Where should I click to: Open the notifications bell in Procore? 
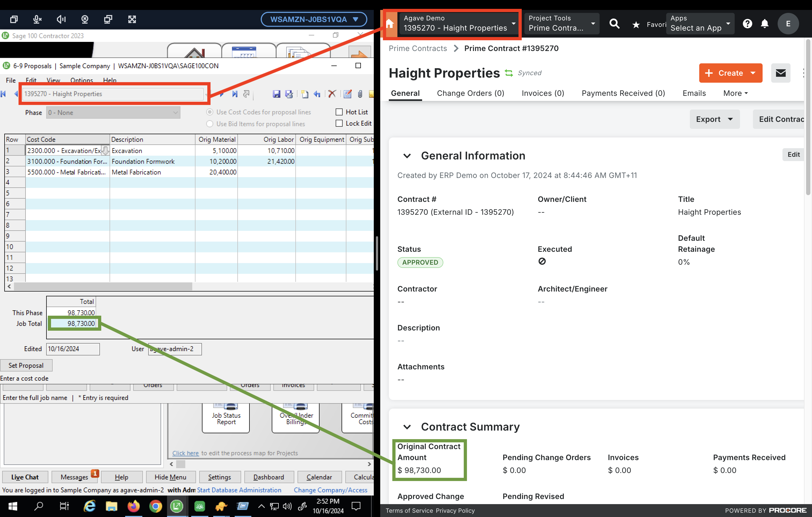pyautogui.click(x=765, y=24)
